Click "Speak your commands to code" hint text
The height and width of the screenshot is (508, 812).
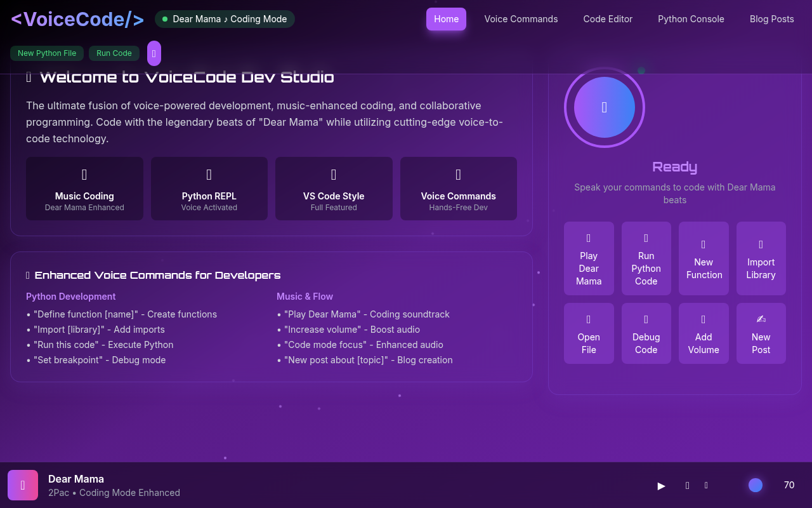(x=675, y=194)
